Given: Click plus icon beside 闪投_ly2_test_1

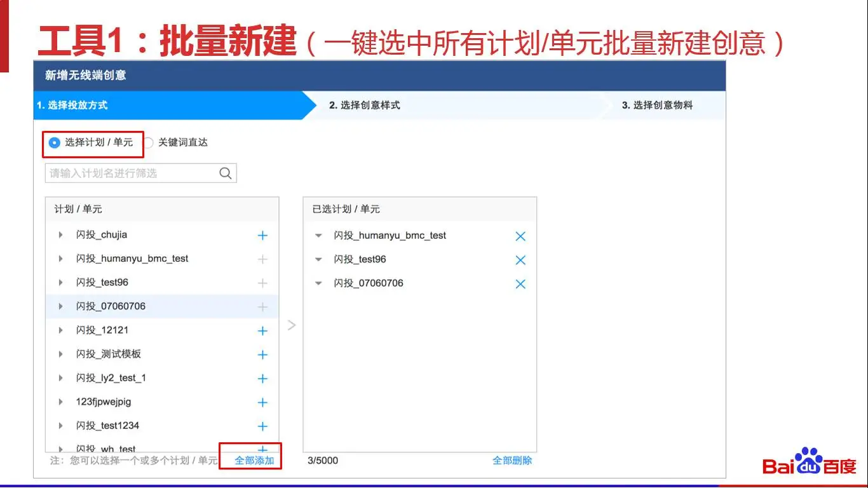Looking at the screenshot, I should (262, 379).
